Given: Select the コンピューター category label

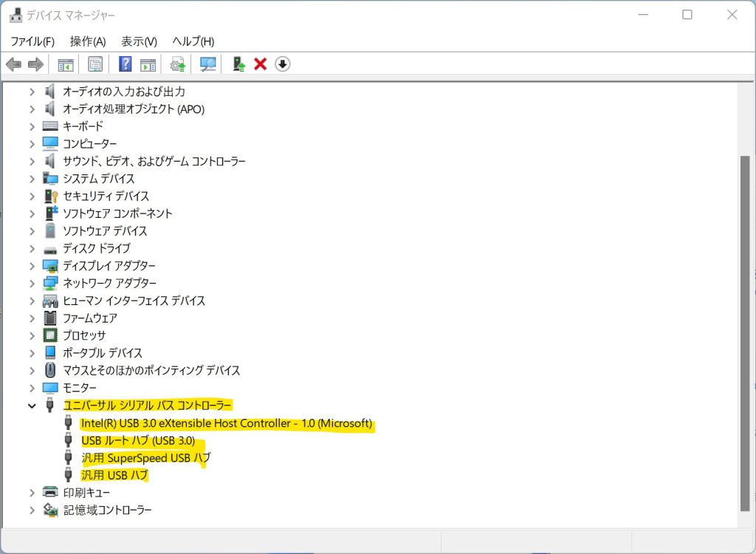Looking at the screenshot, I should [89, 143].
